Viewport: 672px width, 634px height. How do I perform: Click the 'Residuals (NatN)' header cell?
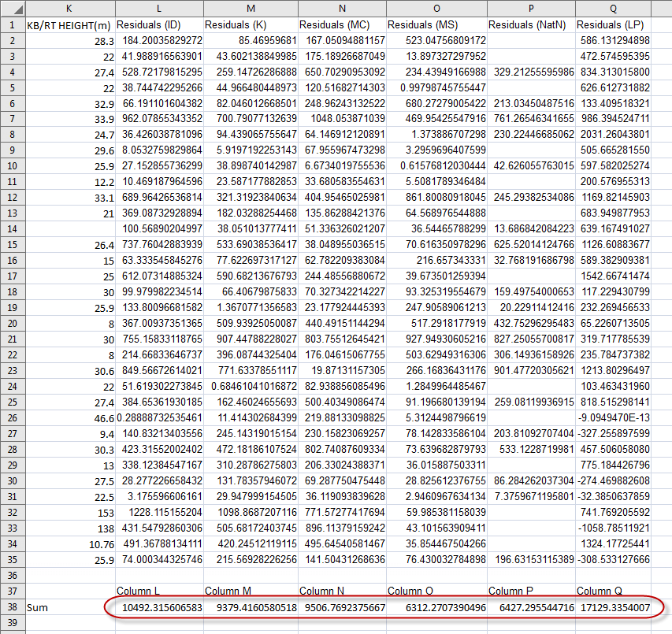[x=531, y=25]
